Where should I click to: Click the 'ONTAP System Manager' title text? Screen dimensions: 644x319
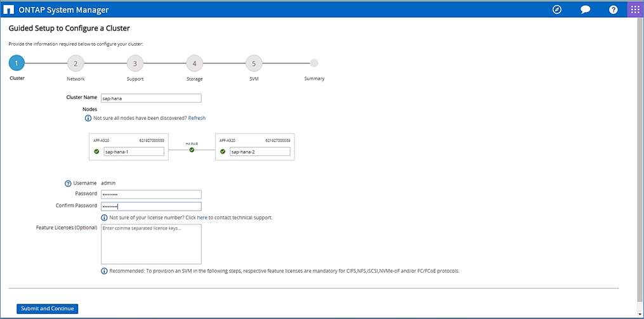coord(63,10)
